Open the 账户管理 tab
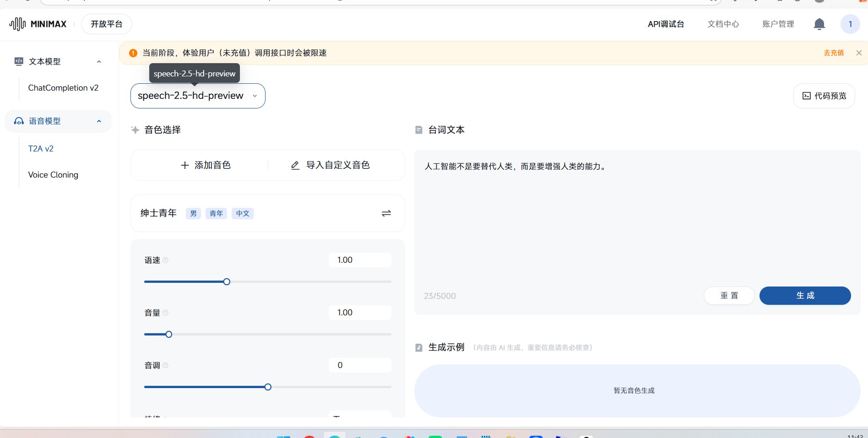The height and width of the screenshot is (438, 868). 778,24
